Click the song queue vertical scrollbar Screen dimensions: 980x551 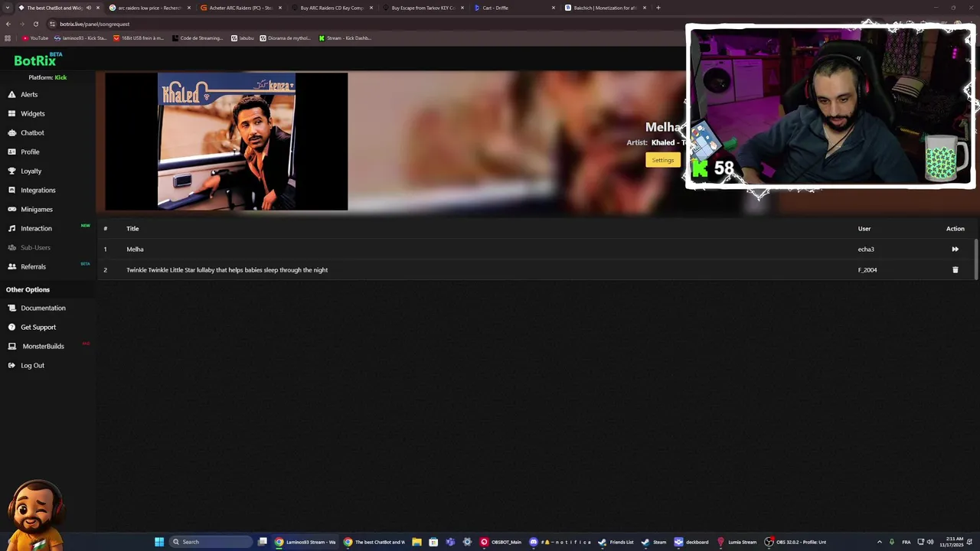click(x=976, y=259)
